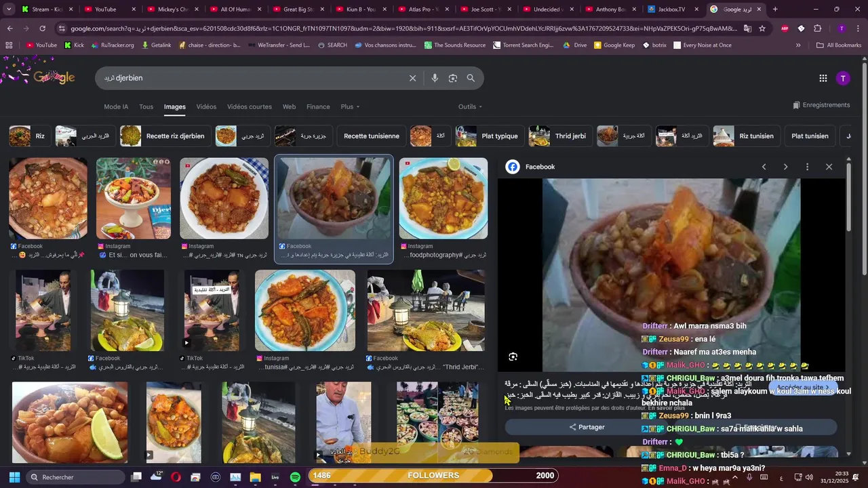Open the Google account avatar
Viewport: 868px width, 488px height.
(x=843, y=78)
